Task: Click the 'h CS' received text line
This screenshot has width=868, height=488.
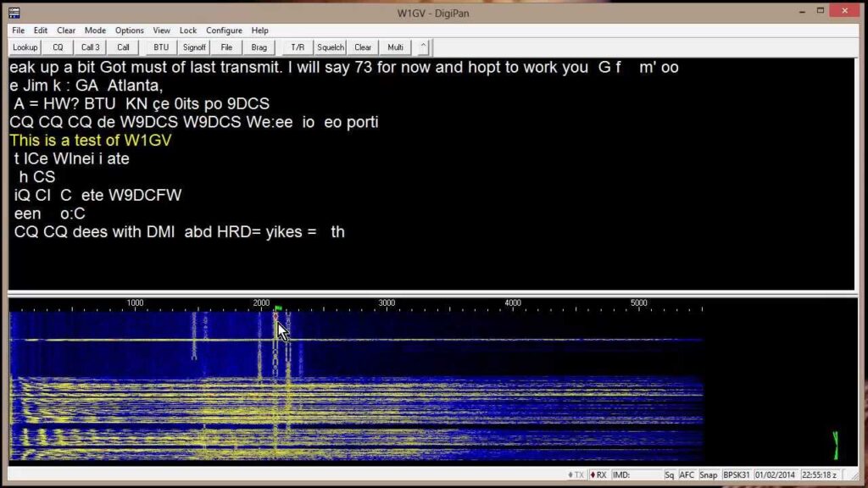Action: (x=37, y=177)
